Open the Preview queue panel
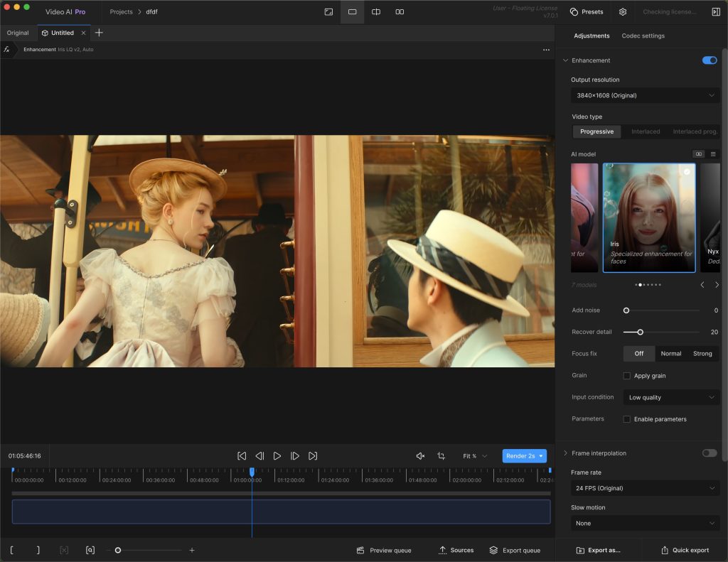This screenshot has width=728, height=562. click(x=384, y=550)
